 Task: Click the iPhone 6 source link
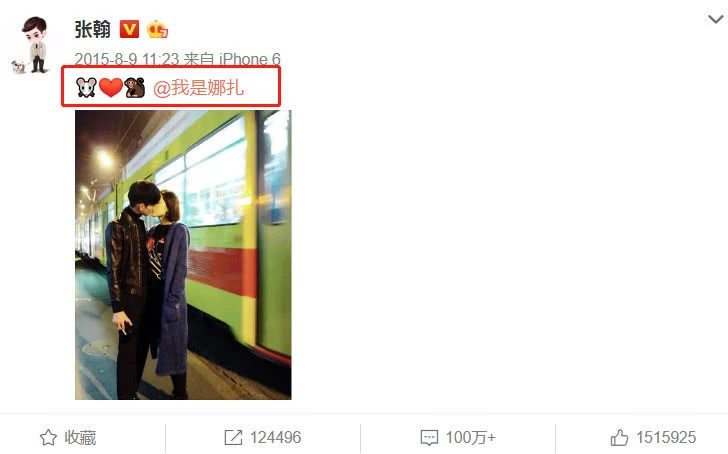pyautogui.click(x=250, y=59)
